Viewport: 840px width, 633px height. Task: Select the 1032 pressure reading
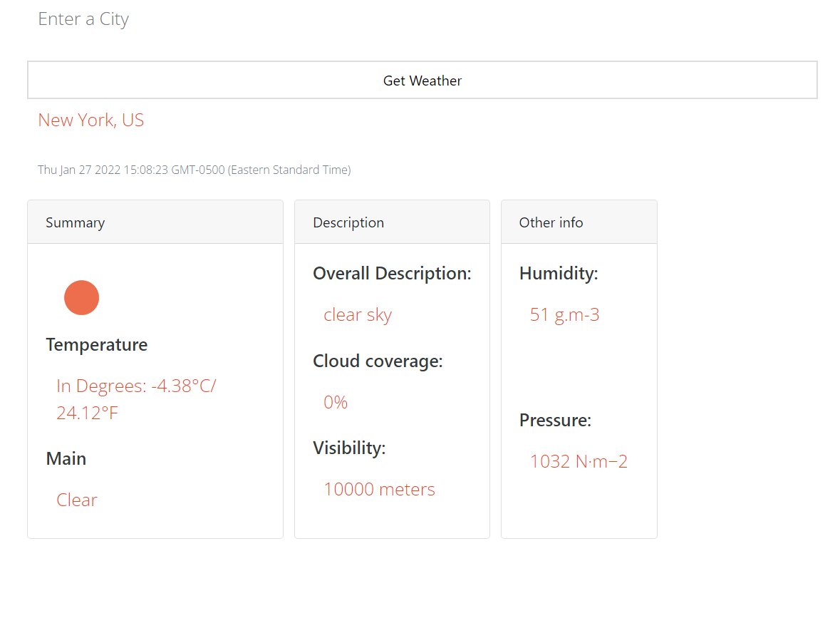pos(579,460)
